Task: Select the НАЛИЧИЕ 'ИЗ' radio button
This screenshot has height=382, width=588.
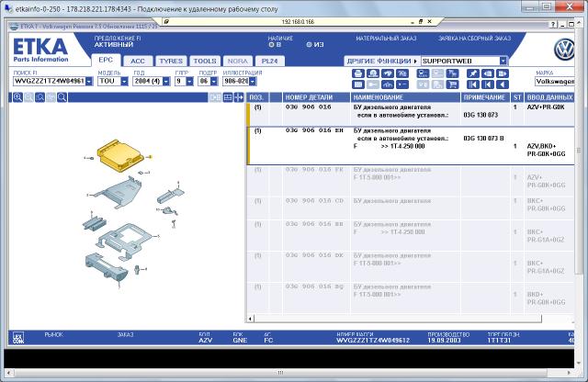Action: point(309,45)
